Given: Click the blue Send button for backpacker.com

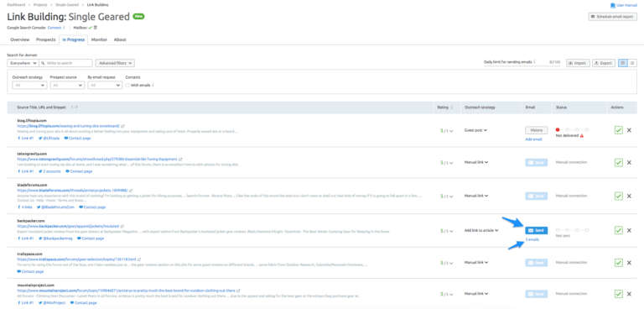Looking at the screenshot, I should (537, 230).
